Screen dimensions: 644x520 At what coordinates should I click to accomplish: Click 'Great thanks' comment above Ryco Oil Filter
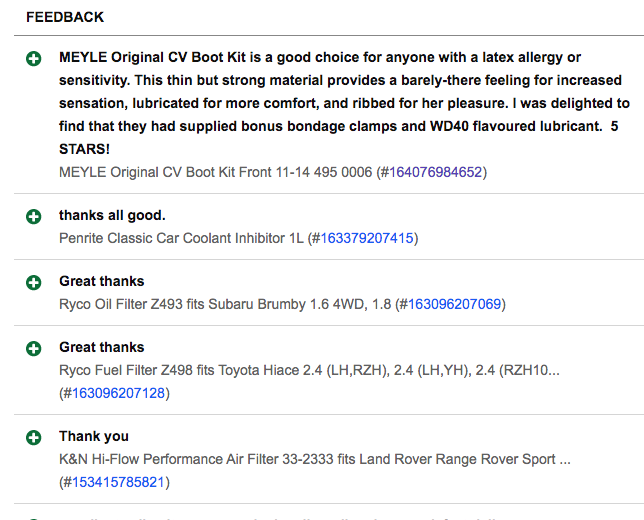(x=101, y=281)
